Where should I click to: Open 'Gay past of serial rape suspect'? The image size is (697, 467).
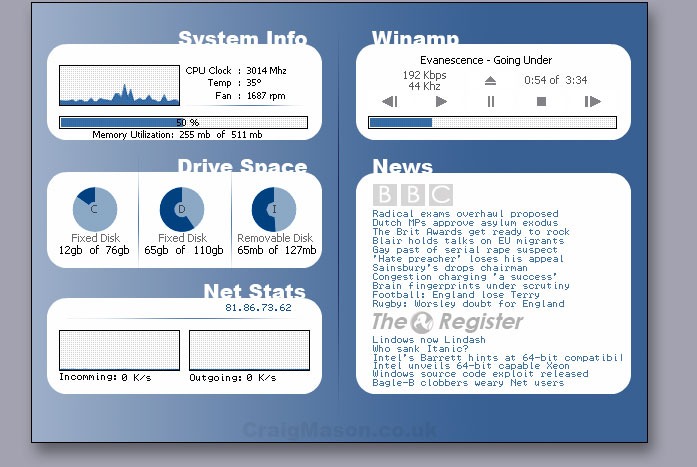coord(465,250)
